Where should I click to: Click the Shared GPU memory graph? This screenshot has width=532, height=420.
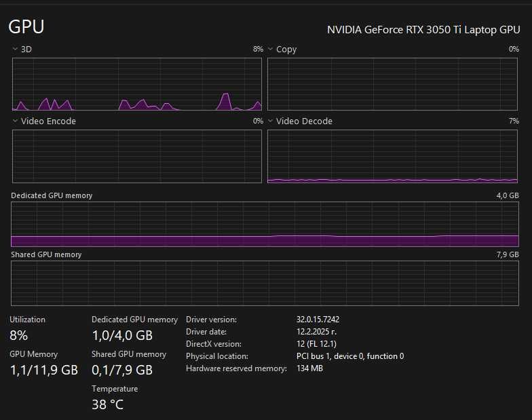coord(265,284)
